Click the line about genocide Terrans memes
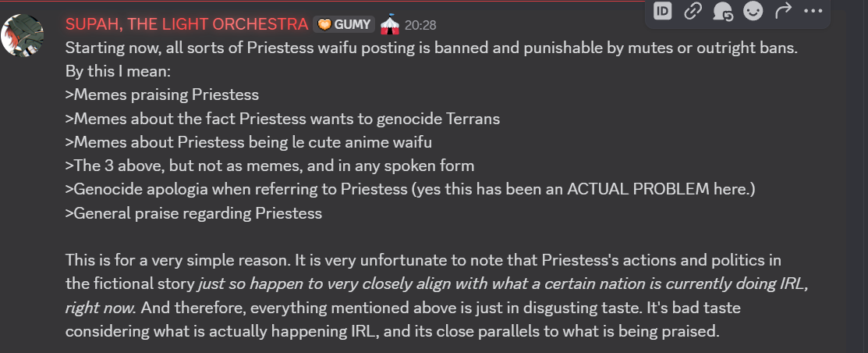868x353 pixels. [x=282, y=119]
